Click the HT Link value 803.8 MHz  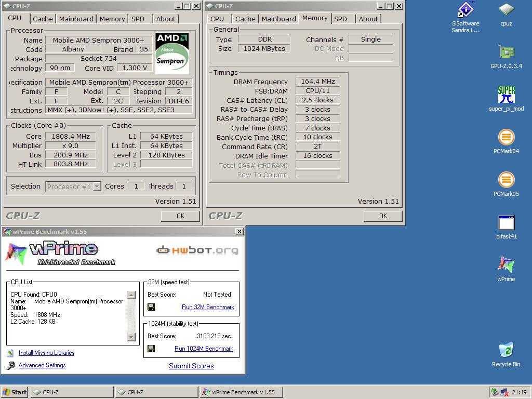pos(71,164)
